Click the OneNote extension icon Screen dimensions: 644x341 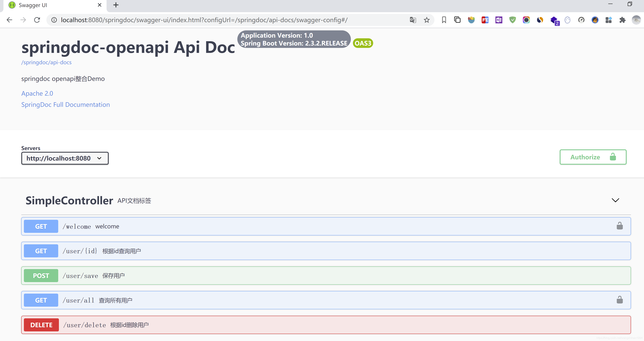coord(499,20)
